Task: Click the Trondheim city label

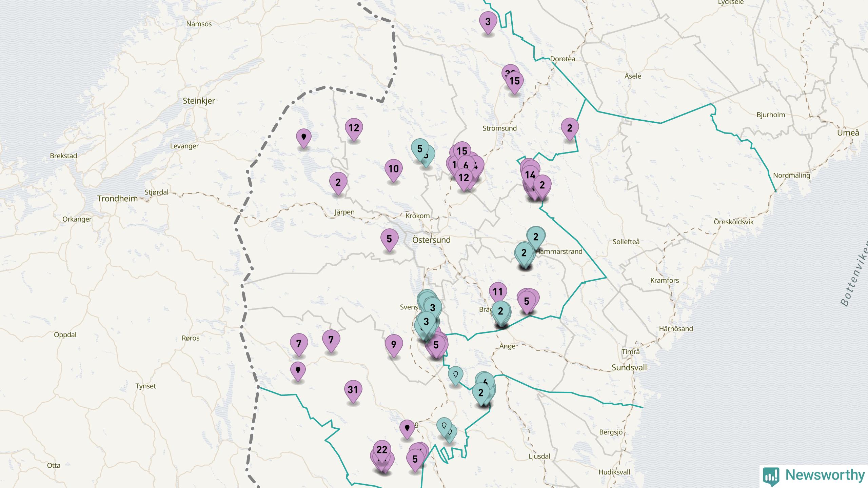Action: coord(117,199)
